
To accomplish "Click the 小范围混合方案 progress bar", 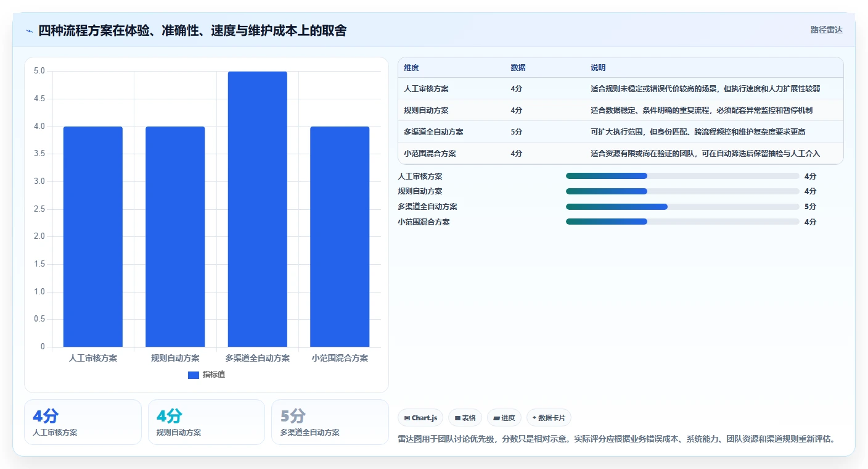I will (x=682, y=222).
